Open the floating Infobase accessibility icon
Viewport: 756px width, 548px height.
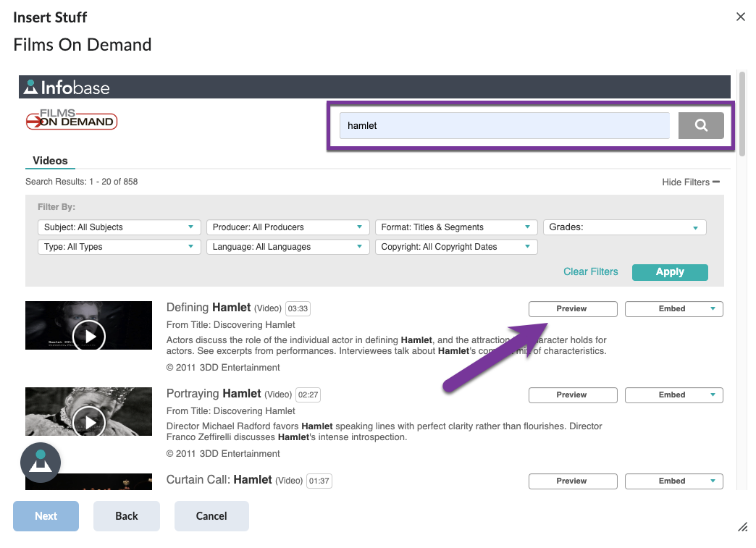(40, 462)
